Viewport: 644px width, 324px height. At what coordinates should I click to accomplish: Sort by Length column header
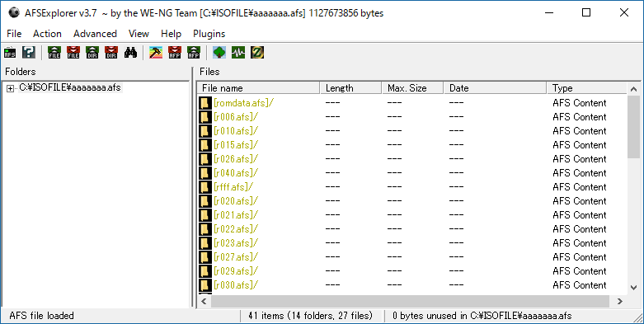click(x=350, y=88)
